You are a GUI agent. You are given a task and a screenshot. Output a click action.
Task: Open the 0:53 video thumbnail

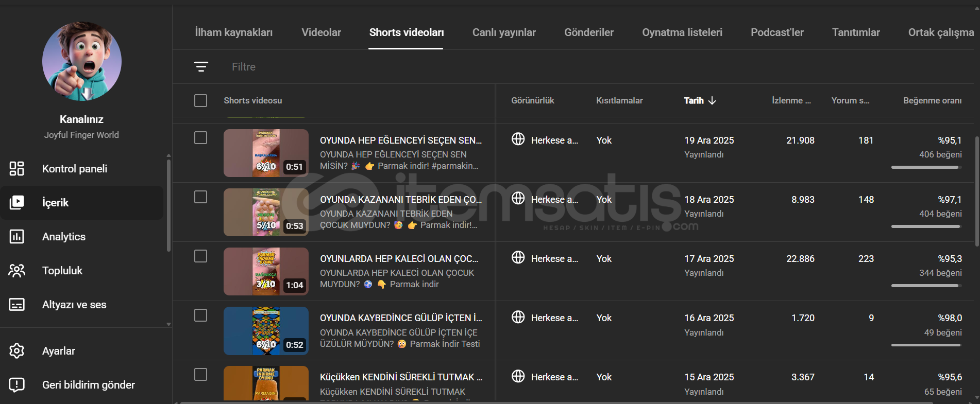pos(266,212)
